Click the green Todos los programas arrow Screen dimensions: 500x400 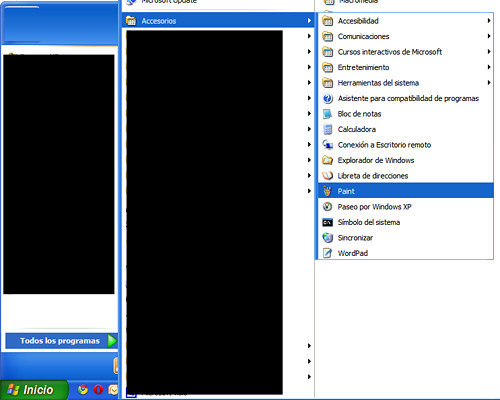coord(112,341)
